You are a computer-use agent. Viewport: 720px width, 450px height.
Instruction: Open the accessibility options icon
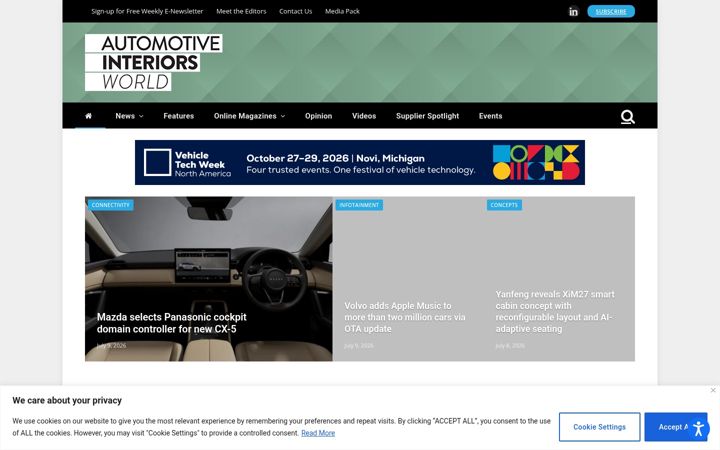698,429
